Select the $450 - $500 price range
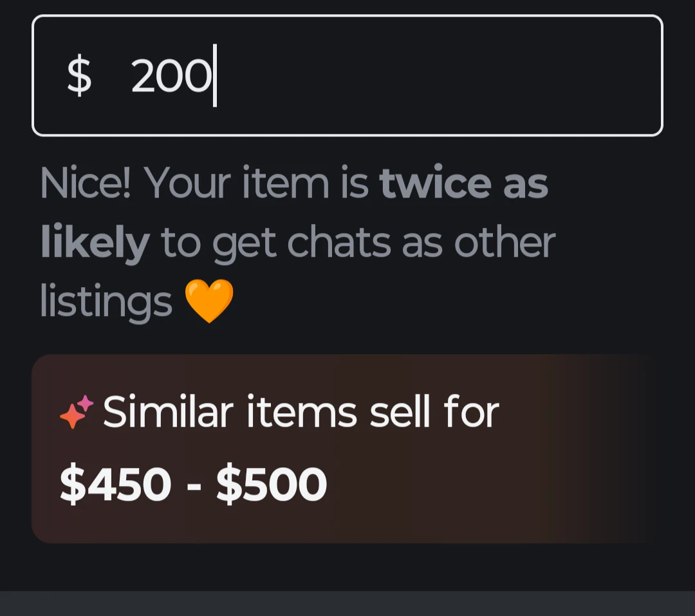 click(x=193, y=484)
